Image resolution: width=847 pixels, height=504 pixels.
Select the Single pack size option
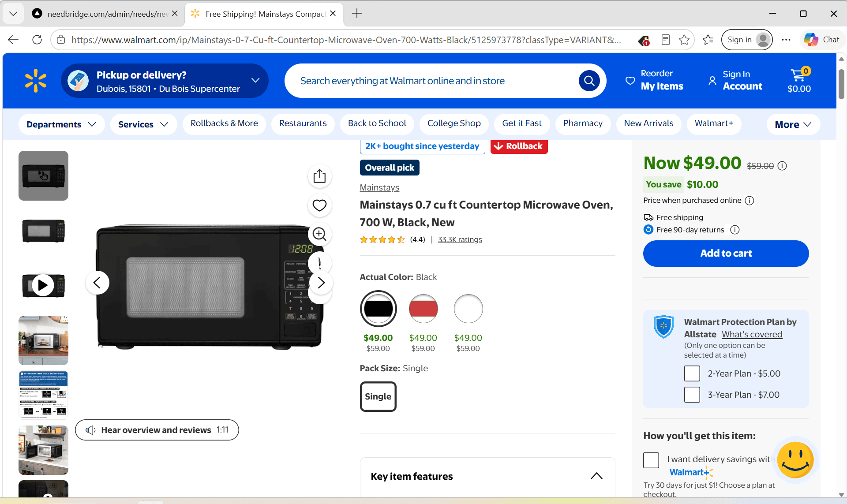[378, 396]
